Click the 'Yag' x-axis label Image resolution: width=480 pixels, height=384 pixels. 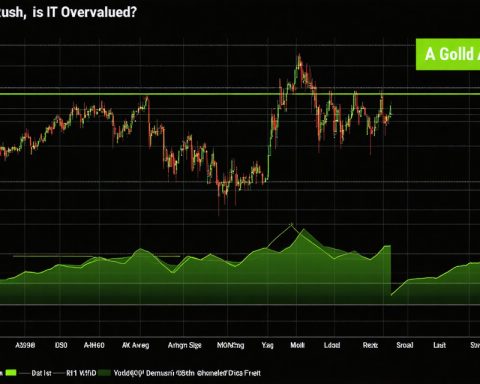click(x=267, y=345)
